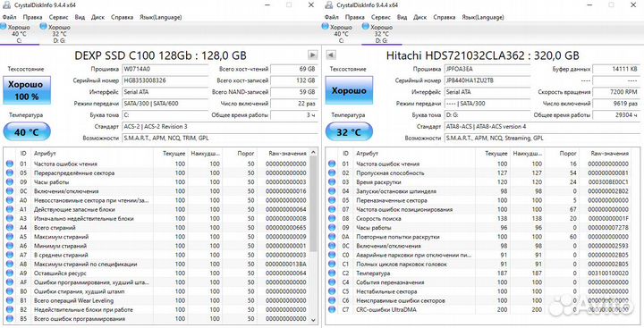Click serial number field HGB353008326
Screen dimensions: 644x328
click(x=165, y=80)
